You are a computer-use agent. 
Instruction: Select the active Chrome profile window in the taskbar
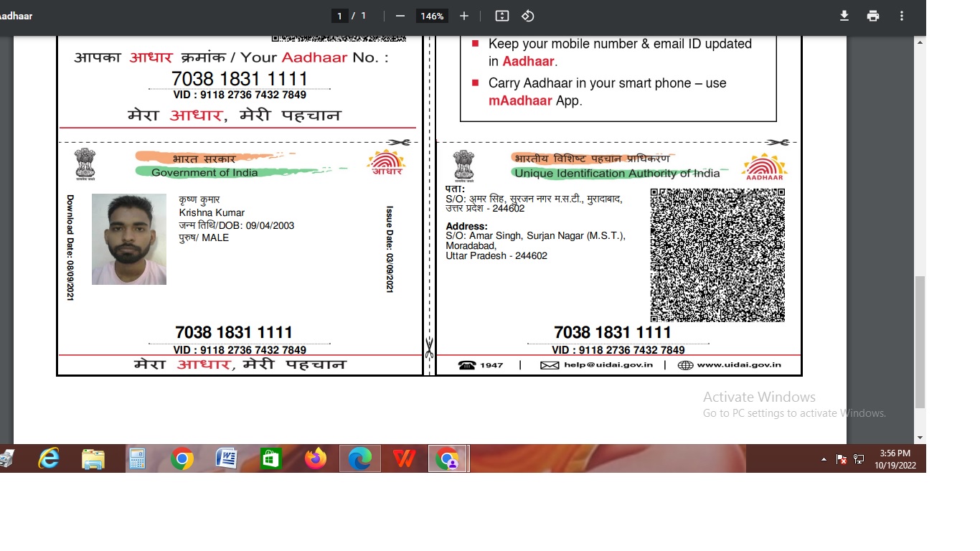tap(448, 458)
